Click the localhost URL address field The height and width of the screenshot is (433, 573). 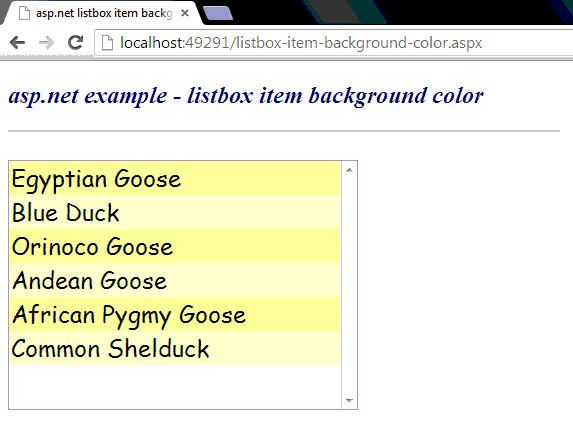pos(333,43)
